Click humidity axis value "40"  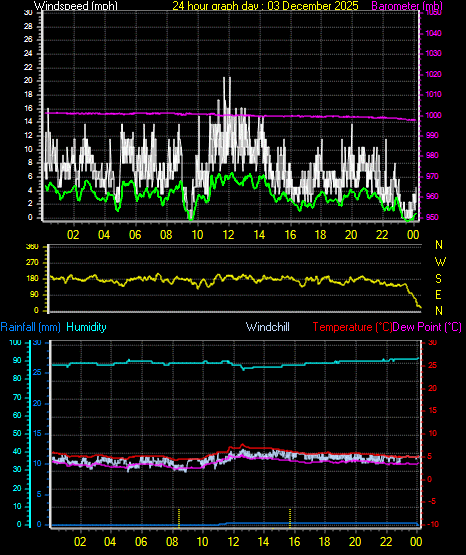click(17, 451)
